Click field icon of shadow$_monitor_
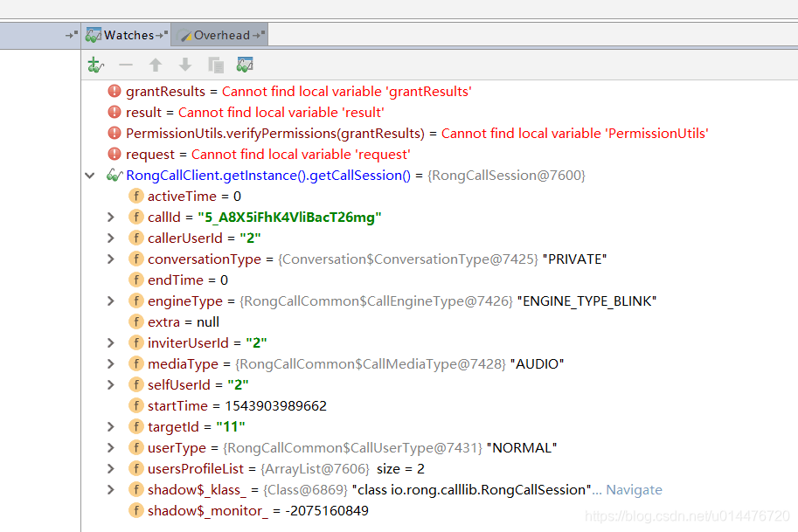Screen dimensions: 798x532 (x=135, y=511)
